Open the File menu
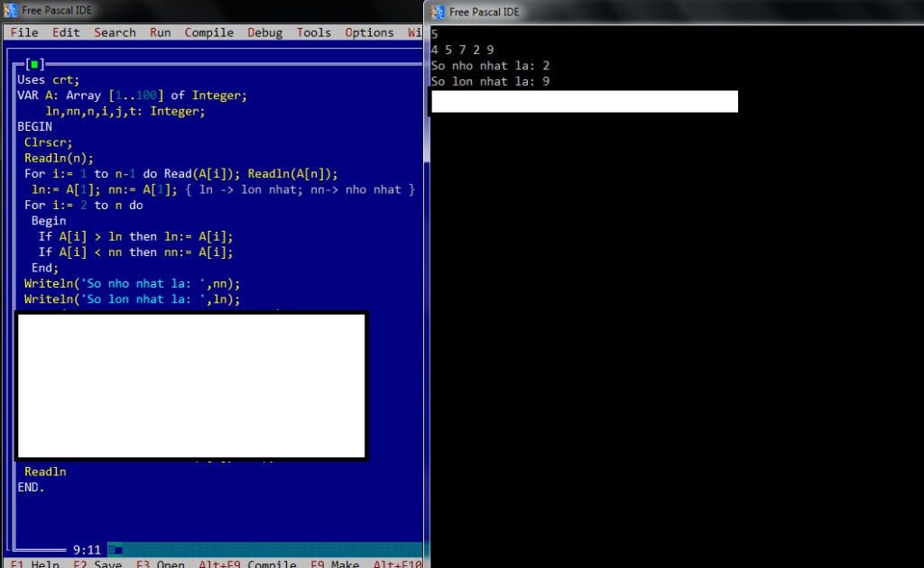The width and height of the screenshot is (924, 568). tap(24, 32)
